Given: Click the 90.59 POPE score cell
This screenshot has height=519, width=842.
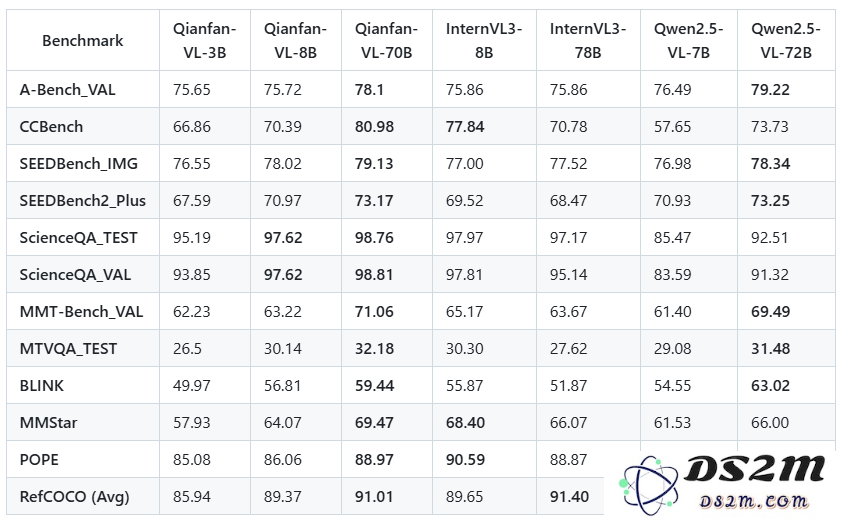Looking at the screenshot, I should click(x=466, y=459).
